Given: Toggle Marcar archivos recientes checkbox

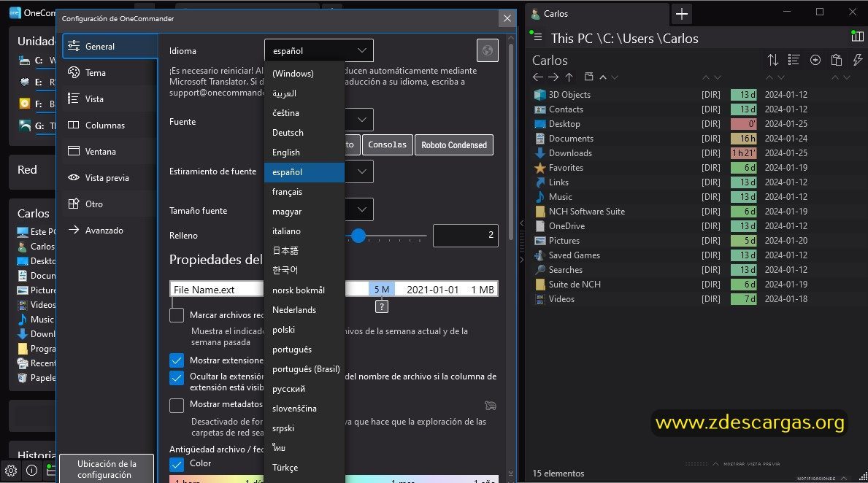Looking at the screenshot, I should 177,314.
